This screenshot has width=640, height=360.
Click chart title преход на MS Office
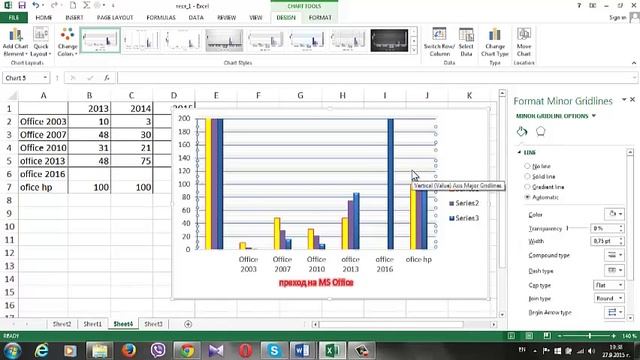(316, 282)
